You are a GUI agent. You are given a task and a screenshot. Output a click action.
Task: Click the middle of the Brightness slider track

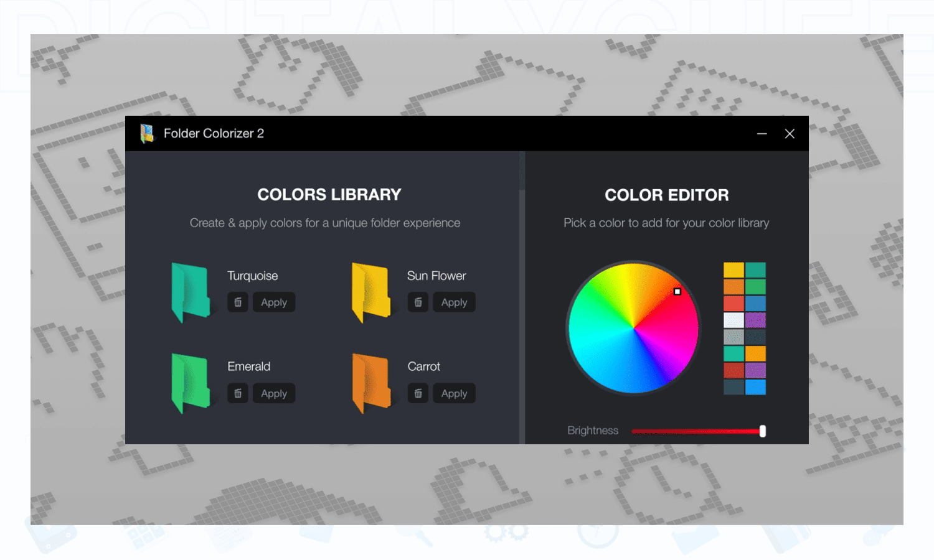(697, 431)
